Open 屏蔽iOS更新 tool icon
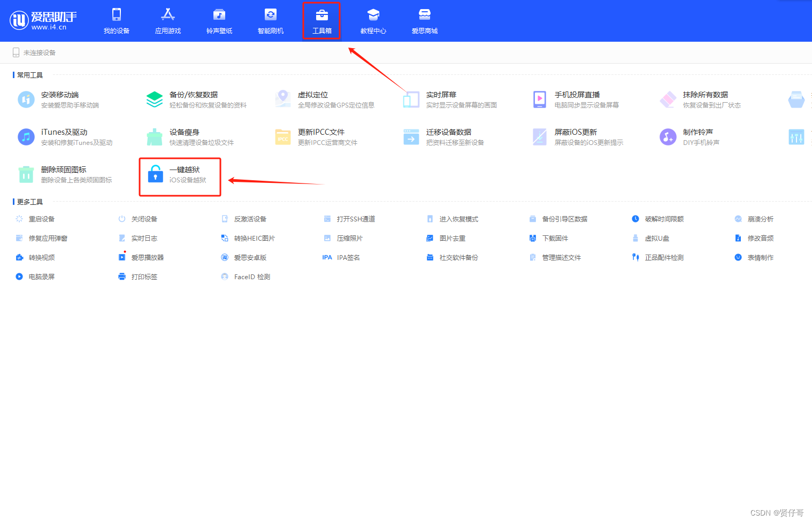This screenshot has width=812, height=522. (540, 137)
